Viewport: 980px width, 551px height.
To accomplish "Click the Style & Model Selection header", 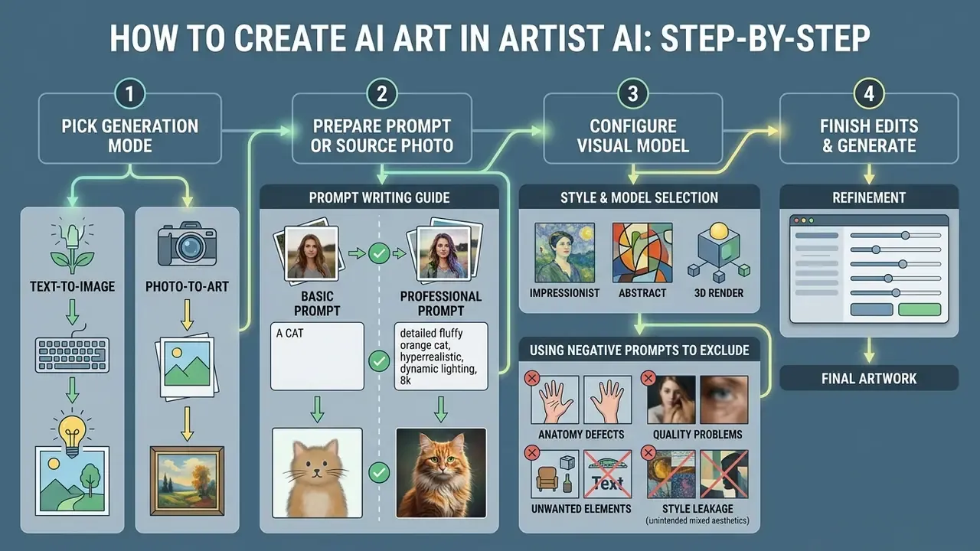I will click(639, 197).
